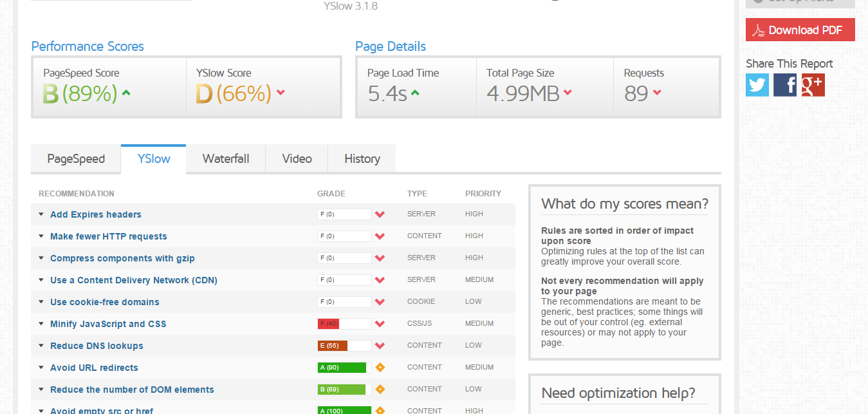The height and width of the screenshot is (414, 868).
Task: Click the Download PDF button
Action: point(800,30)
